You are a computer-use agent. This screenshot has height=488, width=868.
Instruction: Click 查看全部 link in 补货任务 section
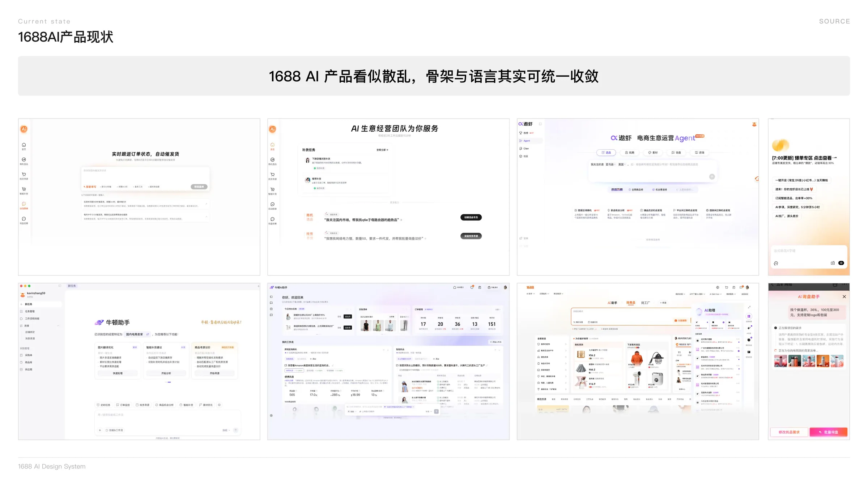point(382,150)
